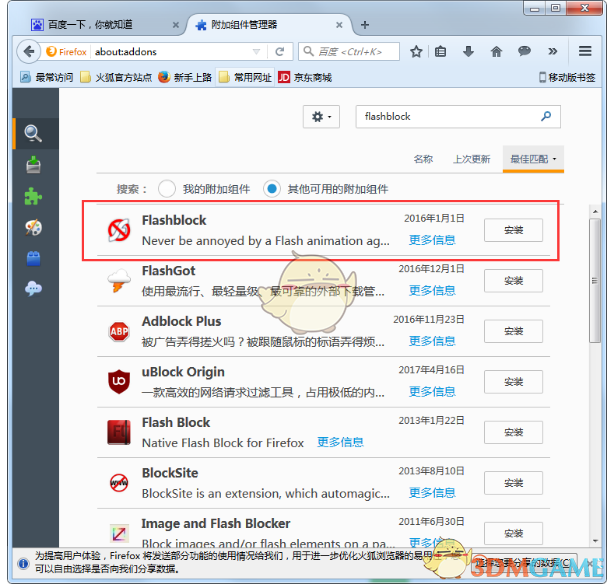Select the My Add-ons radio button
The image size is (615, 586).
167,189
